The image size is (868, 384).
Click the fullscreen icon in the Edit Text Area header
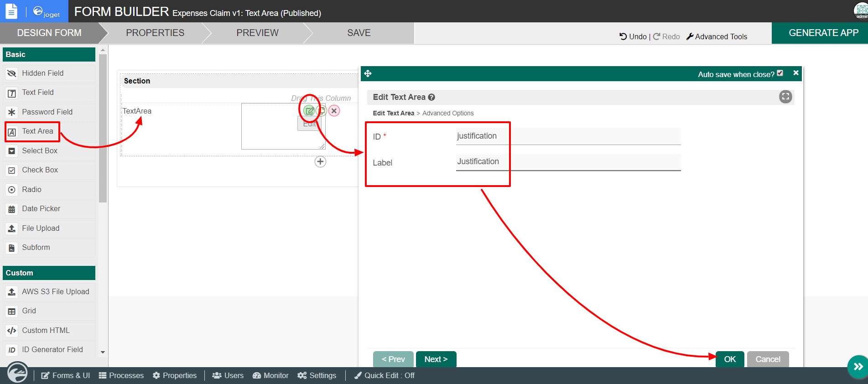785,97
